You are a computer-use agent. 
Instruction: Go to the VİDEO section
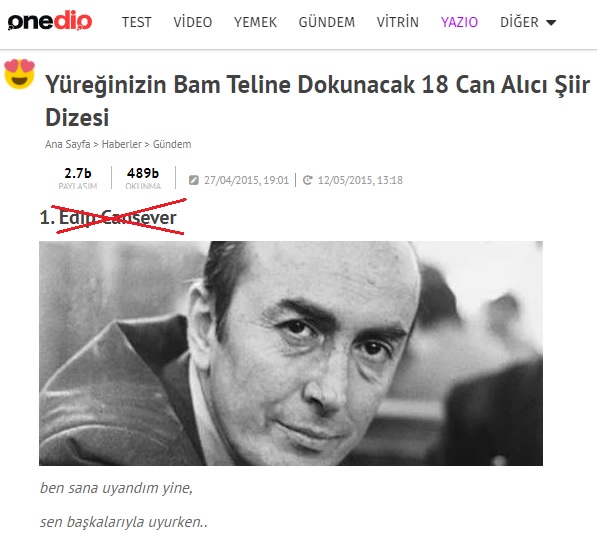[193, 22]
